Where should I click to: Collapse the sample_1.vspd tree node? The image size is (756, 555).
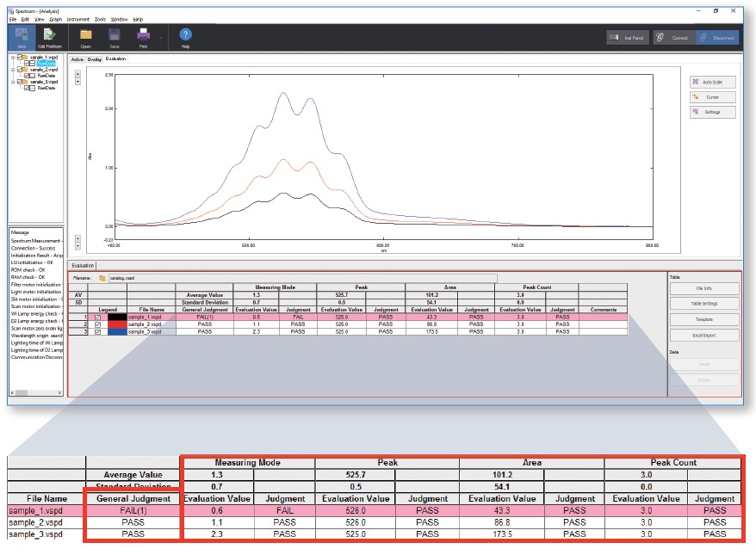tap(12, 57)
